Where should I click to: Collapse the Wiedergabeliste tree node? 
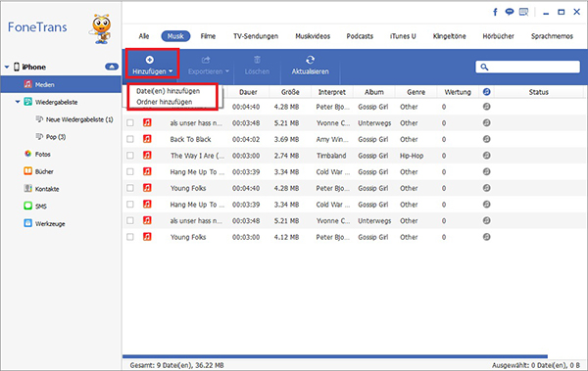18,102
